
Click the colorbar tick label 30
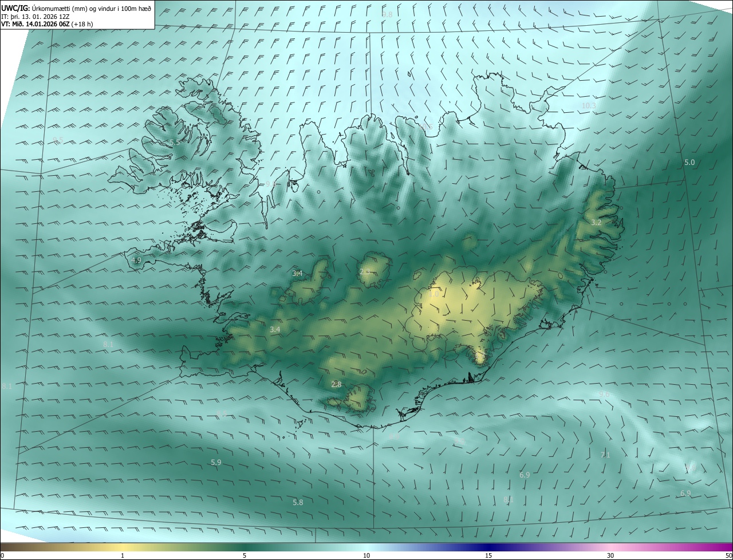(610, 555)
